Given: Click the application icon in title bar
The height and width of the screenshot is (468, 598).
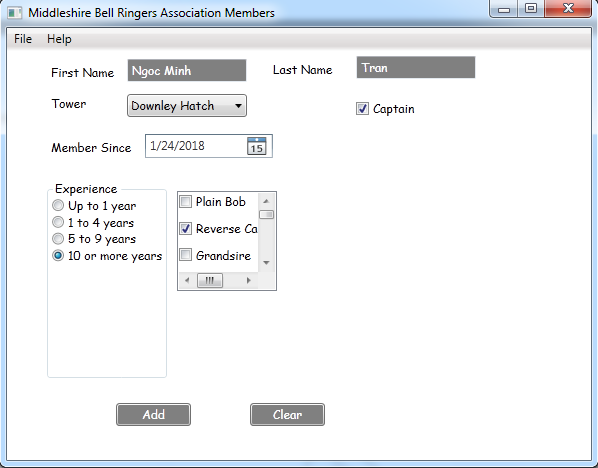Looking at the screenshot, I should 15,13.
